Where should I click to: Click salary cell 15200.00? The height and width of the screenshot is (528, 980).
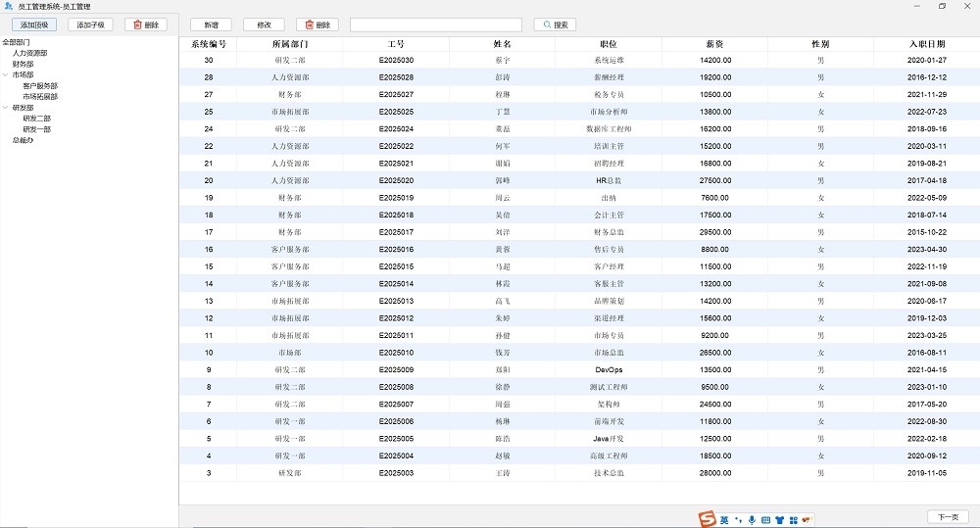715,146
